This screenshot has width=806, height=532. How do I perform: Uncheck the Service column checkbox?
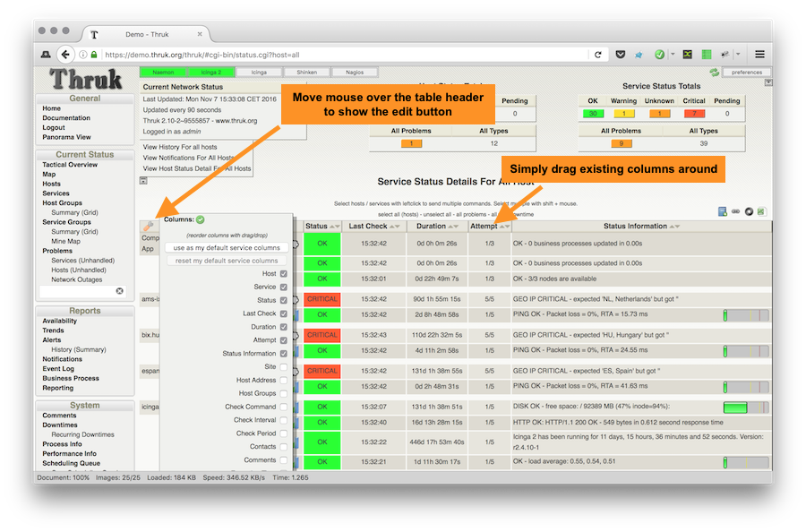(x=284, y=287)
